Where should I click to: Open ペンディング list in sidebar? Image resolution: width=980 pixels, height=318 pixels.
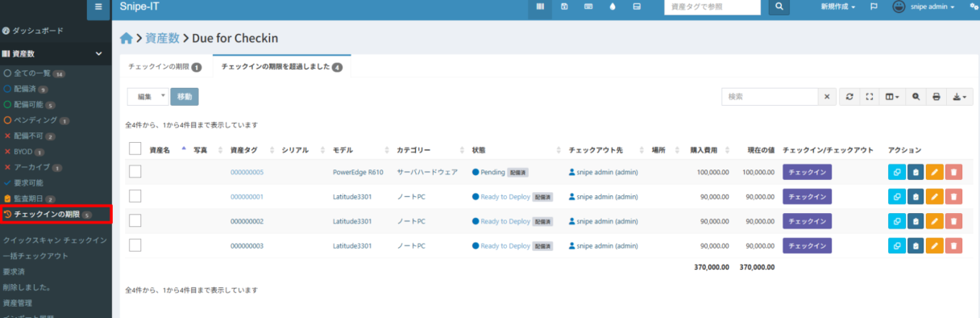[x=35, y=120]
